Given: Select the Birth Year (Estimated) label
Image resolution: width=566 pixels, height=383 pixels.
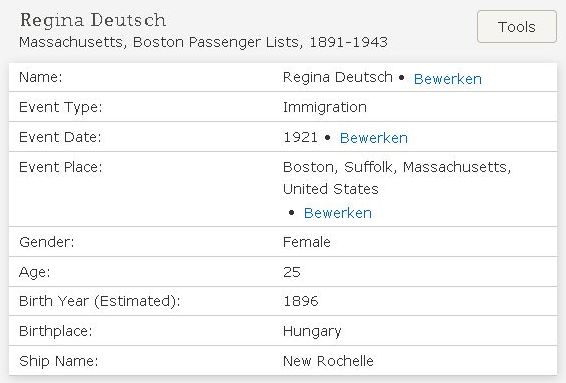Looking at the screenshot, I should 100,301.
